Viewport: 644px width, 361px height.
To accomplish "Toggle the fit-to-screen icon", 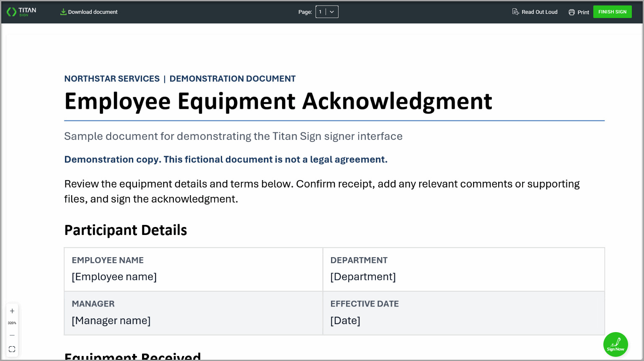I will [12, 349].
